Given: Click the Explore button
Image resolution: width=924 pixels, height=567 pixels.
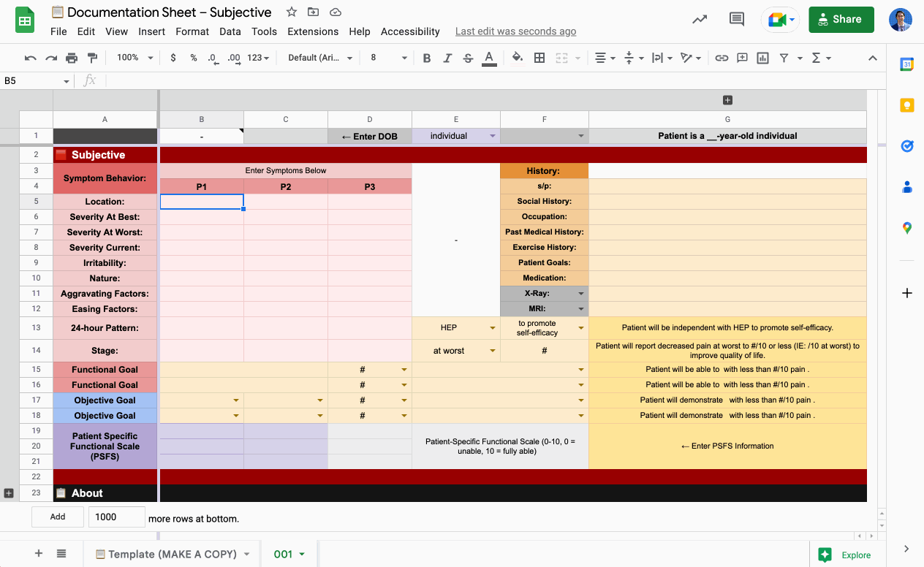Looking at the screenshot, I should click(847, 555).
